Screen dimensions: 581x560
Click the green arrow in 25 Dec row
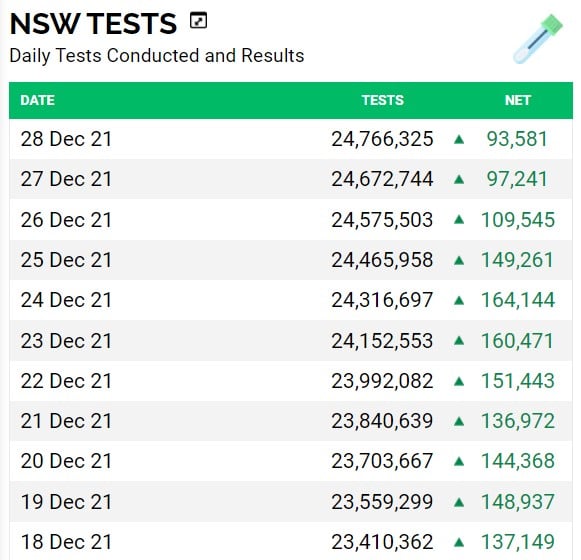click(x=459, y=260)
